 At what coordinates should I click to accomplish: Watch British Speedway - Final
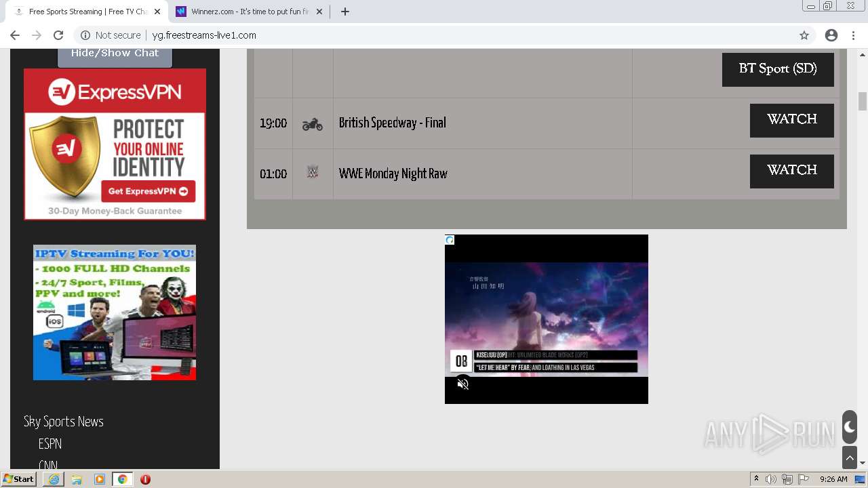tap(791, 120)
